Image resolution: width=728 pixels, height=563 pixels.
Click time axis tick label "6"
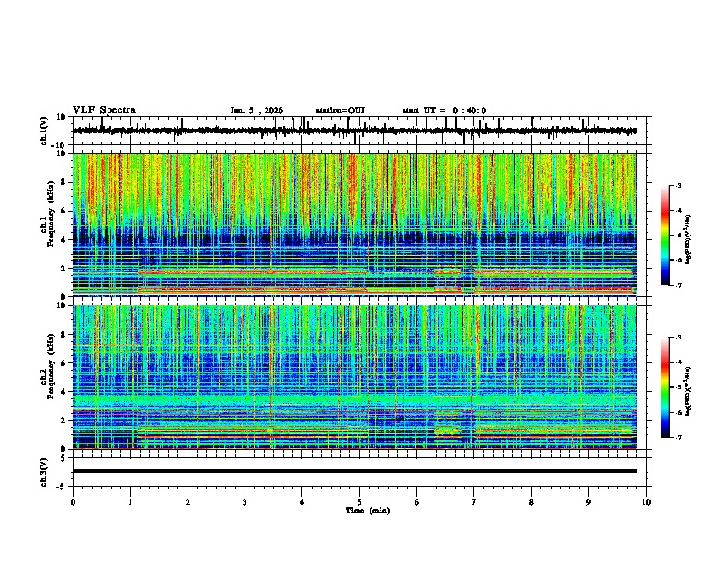[417, 502]
